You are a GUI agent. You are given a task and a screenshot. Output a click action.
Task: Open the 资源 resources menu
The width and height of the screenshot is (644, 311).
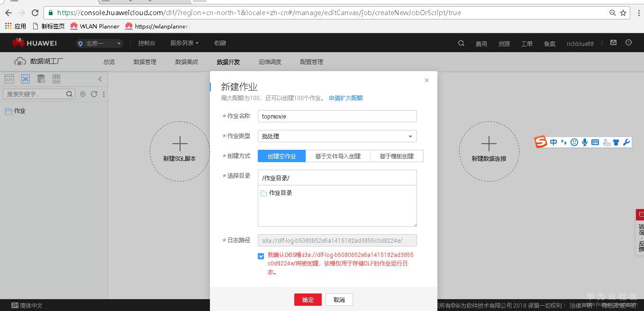504,44
